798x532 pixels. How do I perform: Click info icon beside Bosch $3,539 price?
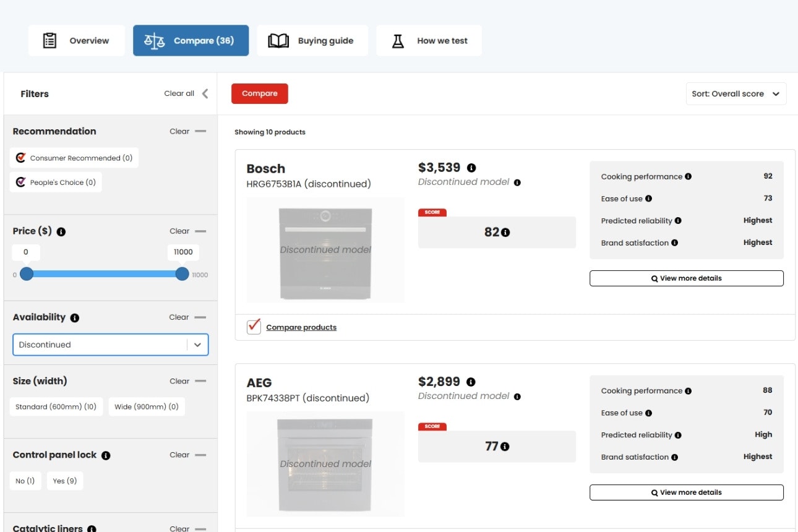[471, 168]
